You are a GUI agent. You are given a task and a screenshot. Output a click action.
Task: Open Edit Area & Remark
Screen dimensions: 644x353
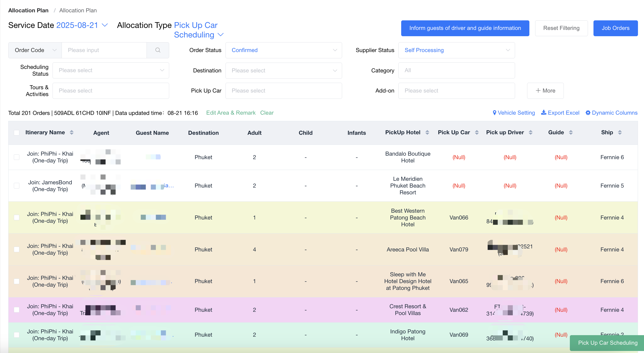pos(231,113)
